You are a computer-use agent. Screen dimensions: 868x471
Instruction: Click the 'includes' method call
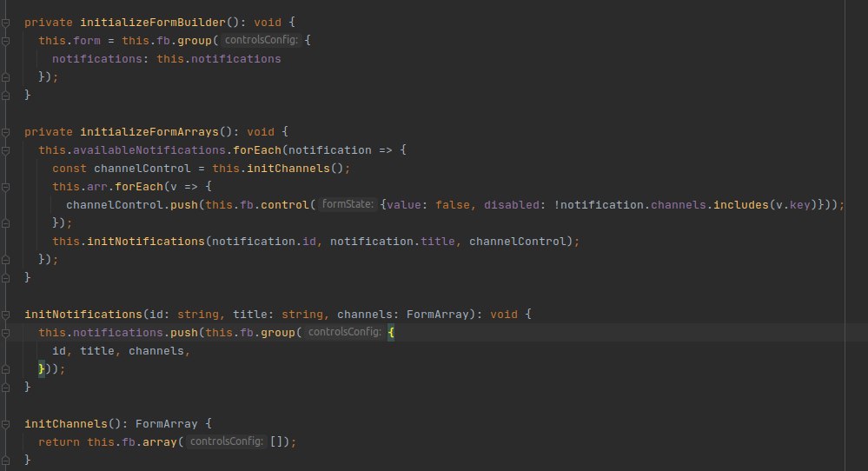pyautogui.click(x=741, y=205)
